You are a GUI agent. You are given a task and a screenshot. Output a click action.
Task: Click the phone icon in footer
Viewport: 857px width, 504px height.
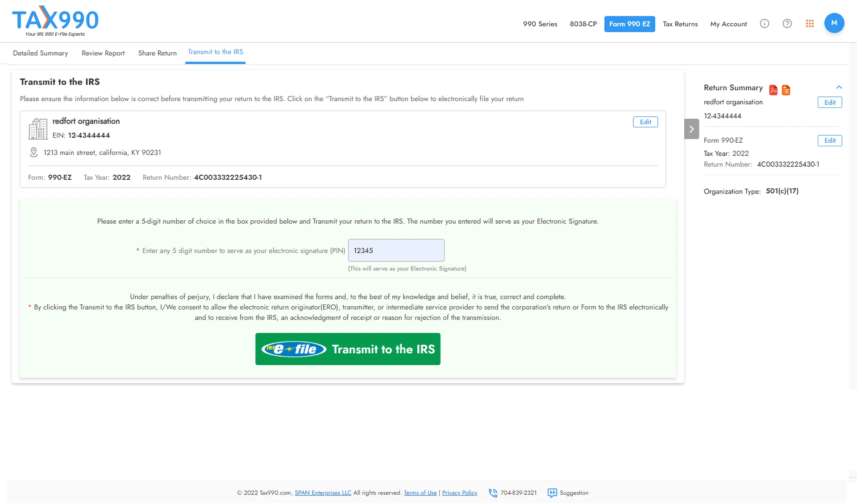pos(493,493)
